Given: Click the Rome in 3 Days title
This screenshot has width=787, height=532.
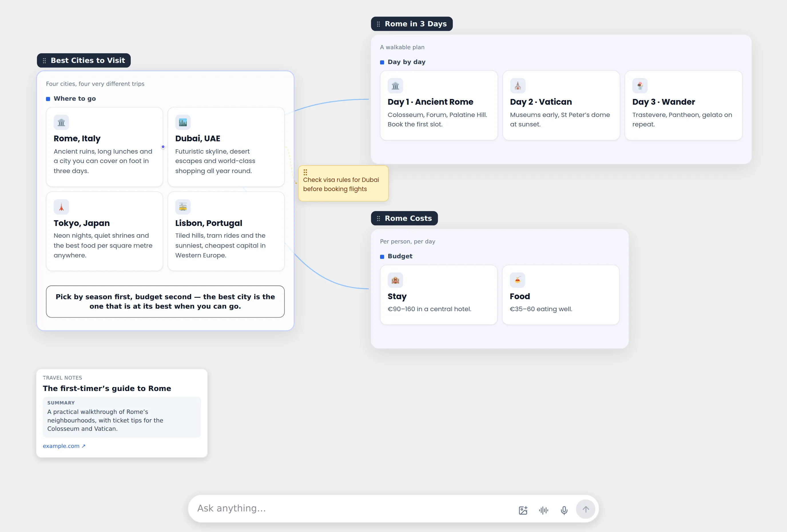Looking at the screenshot, I should 416,24.
